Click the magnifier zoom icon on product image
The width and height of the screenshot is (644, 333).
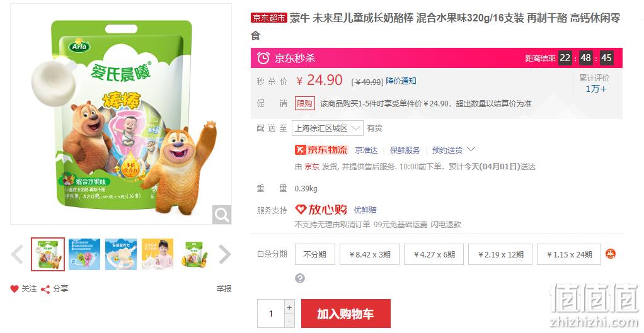coord(222,215)
